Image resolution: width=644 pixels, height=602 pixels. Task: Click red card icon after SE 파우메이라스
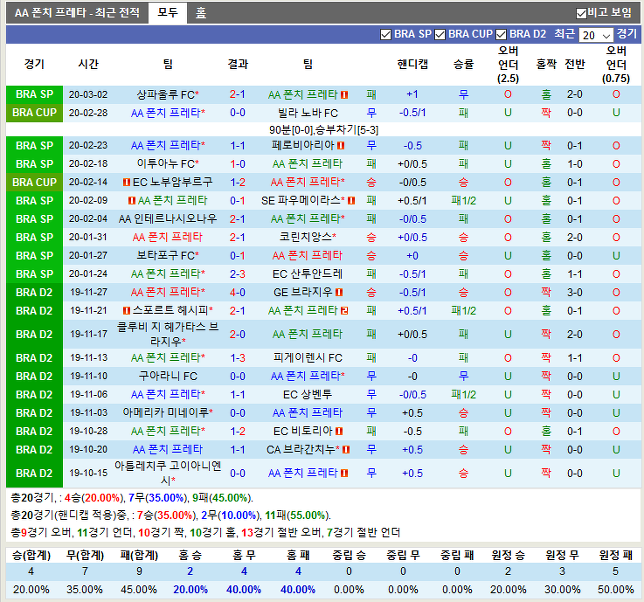click(351, 200)
